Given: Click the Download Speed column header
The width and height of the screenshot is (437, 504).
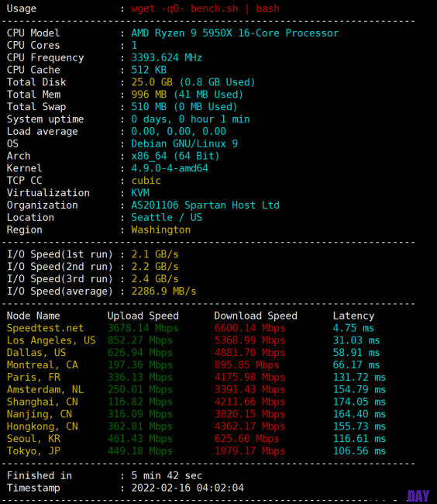Looking at the screenshot, I should (x=256, y=316).
